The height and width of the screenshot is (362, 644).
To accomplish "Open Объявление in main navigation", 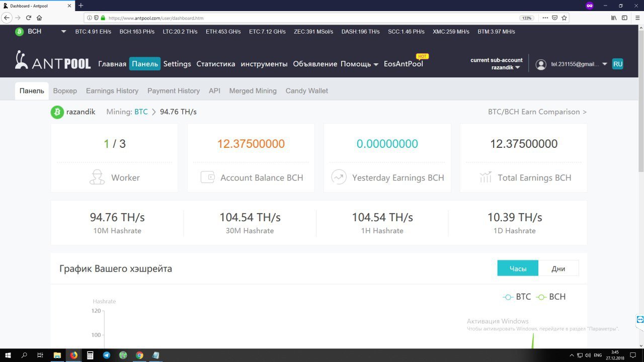I will click(x=315, y=64).
